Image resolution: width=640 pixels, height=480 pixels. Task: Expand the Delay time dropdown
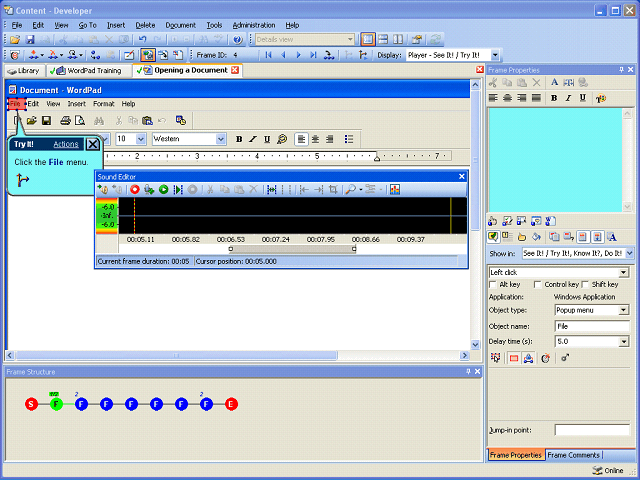point(624,341)
